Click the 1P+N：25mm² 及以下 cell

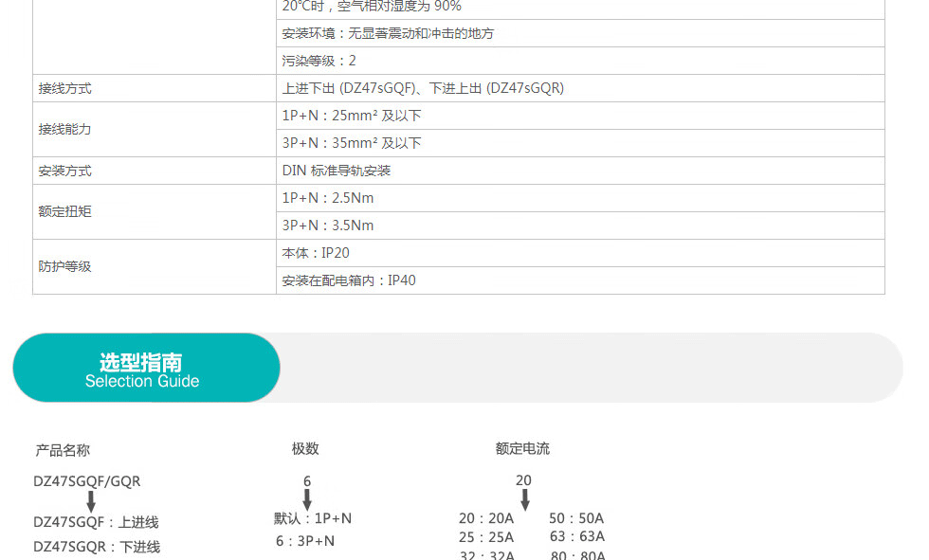pyautogui.click(x=352, y=116)
